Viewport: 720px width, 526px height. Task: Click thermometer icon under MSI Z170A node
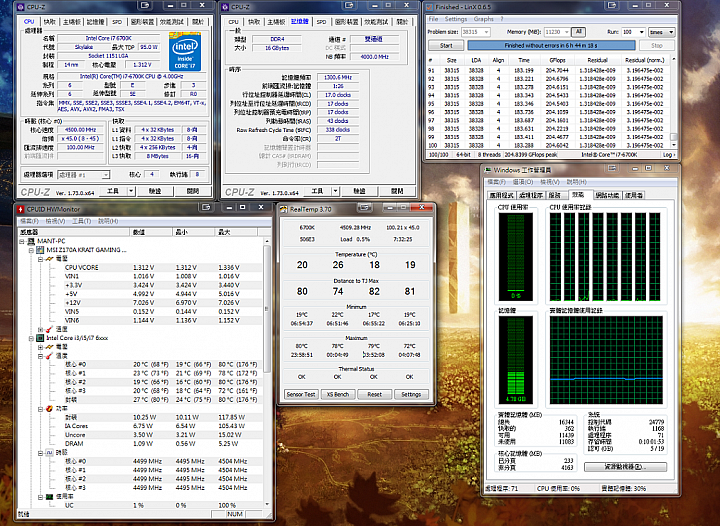(x=49, y=329)
